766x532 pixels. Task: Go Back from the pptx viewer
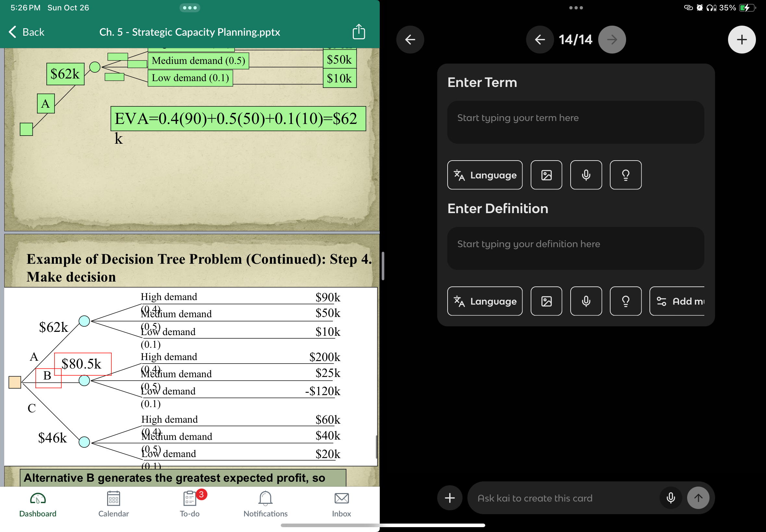coord(26,32)
